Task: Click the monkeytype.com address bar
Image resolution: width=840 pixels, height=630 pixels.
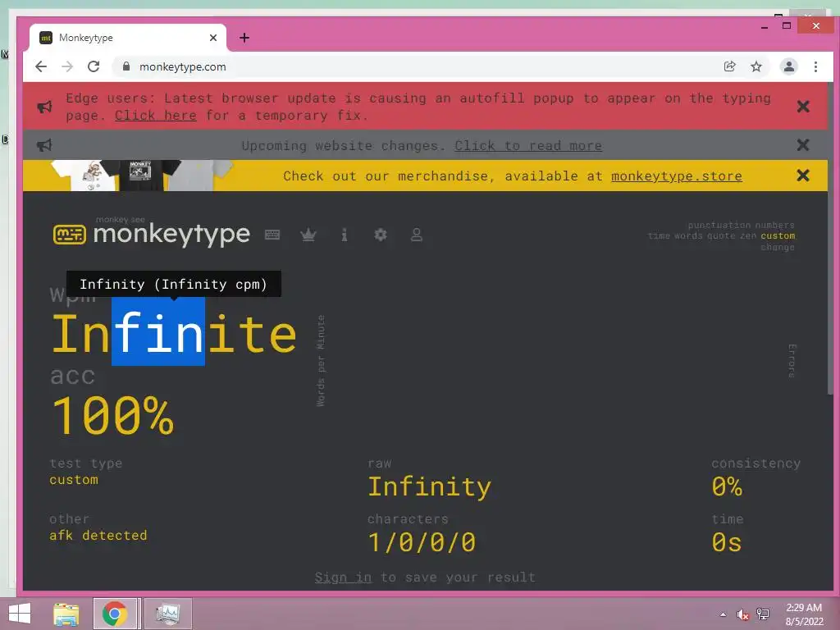Action: [x=418, y=66]
